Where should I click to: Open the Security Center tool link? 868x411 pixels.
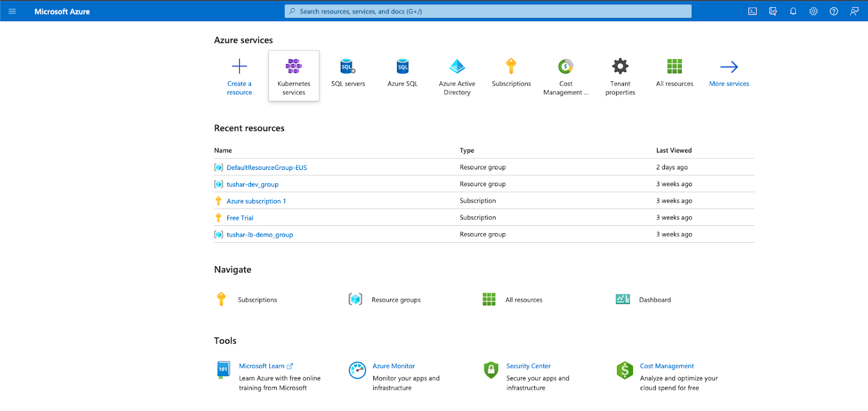(x=528, y=366)
